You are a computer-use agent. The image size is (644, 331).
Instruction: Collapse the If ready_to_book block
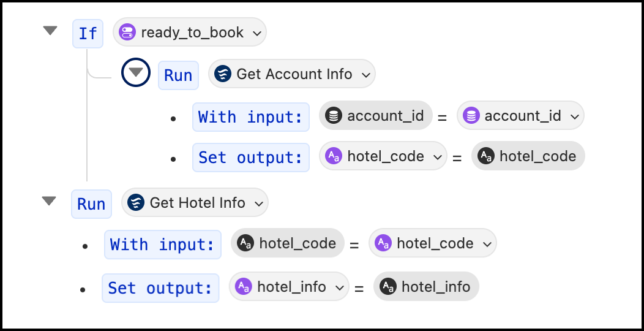click(x=50, y=31)
